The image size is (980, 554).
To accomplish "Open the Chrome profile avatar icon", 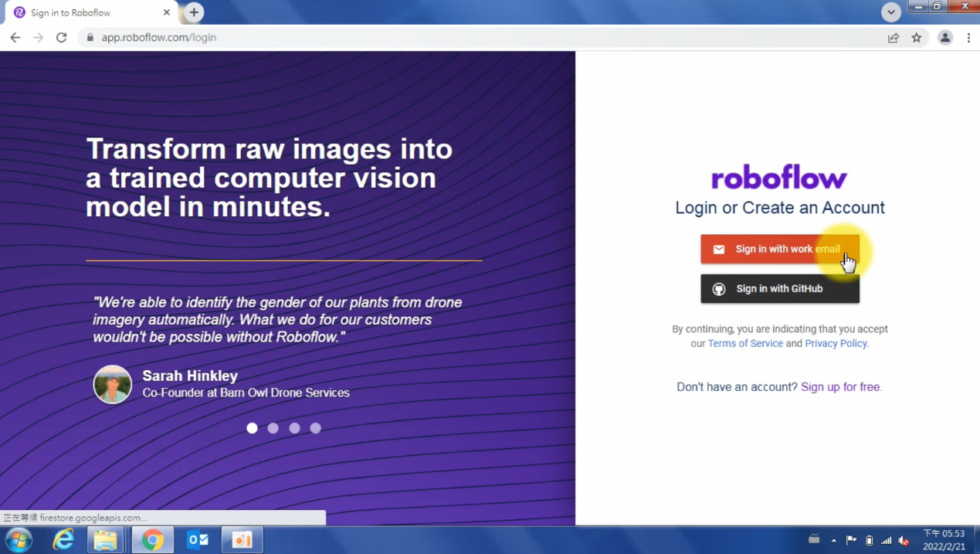I will [x=945, y=37].
